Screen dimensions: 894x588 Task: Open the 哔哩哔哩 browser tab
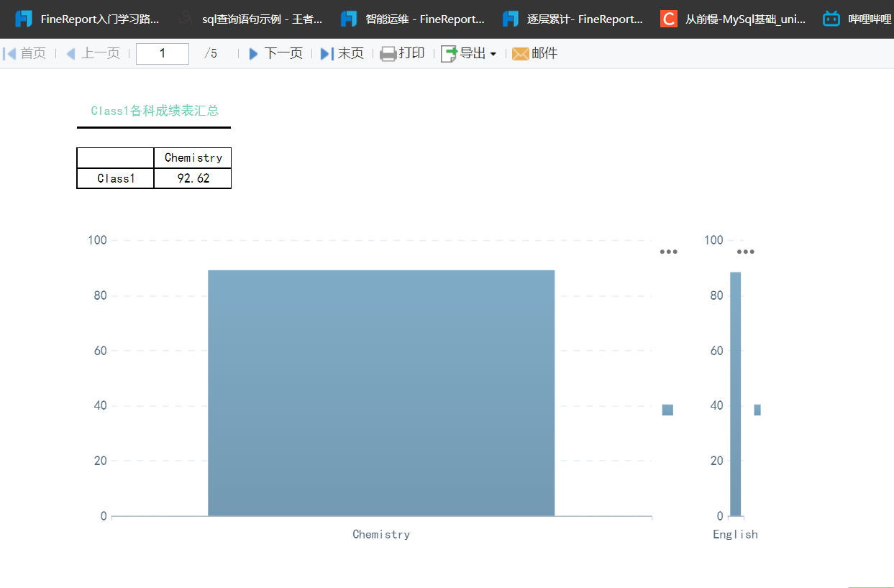point(856,19)
